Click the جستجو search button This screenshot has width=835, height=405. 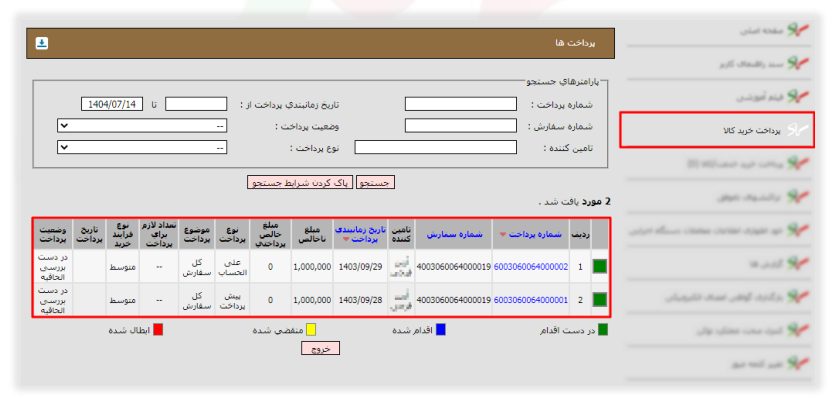coord(375,183)
